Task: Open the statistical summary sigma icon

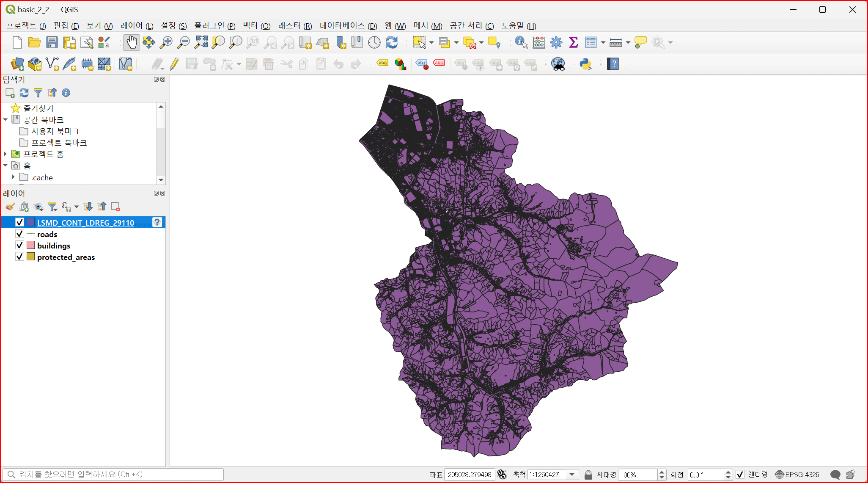Action: click(x=573, y=42)
